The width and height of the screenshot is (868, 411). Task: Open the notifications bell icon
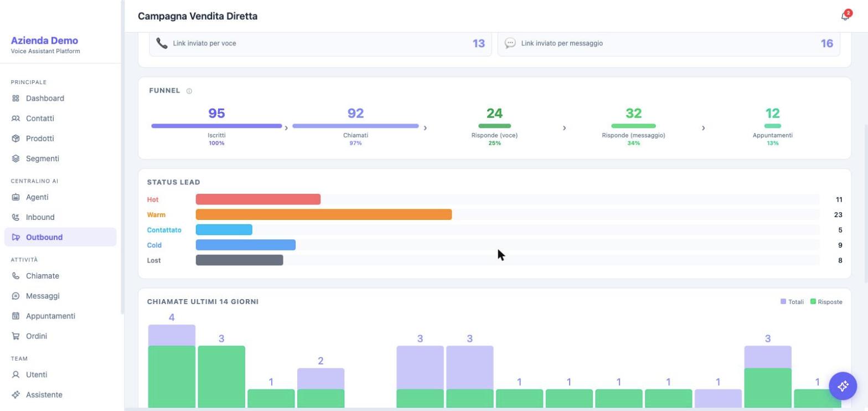click(845, 16)
